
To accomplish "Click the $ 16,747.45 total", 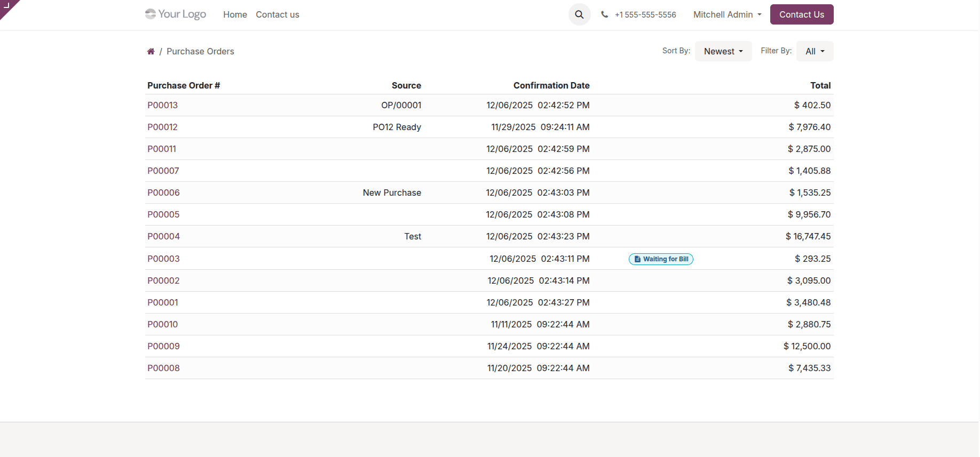I will [x=808, y=236].
